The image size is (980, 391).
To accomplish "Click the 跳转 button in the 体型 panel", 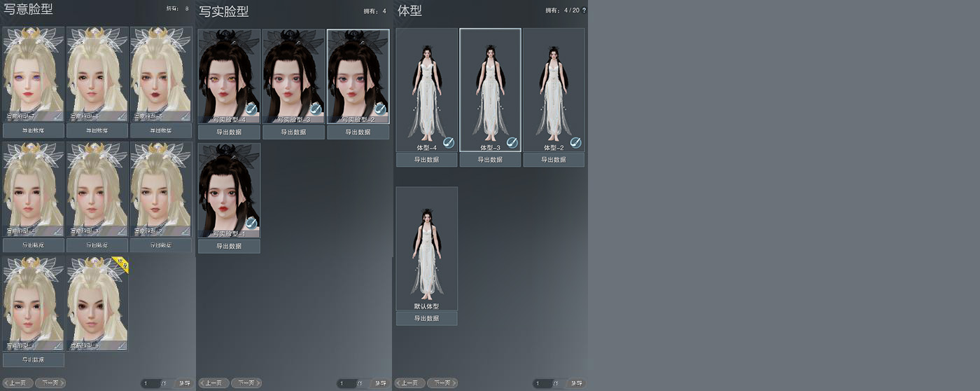I will [x=576, y=383].
